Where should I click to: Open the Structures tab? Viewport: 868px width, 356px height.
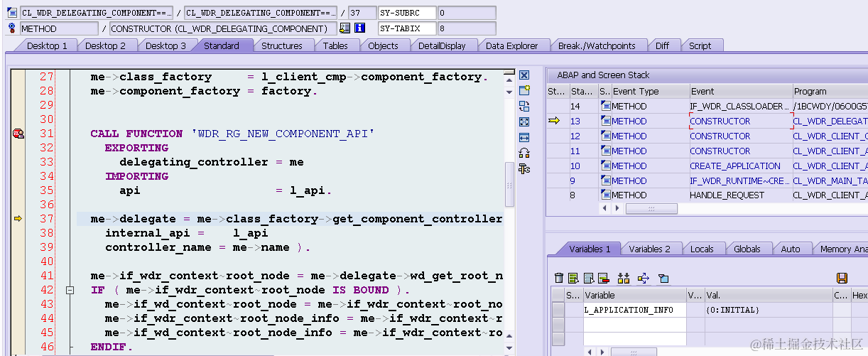[x=281, y=45]
